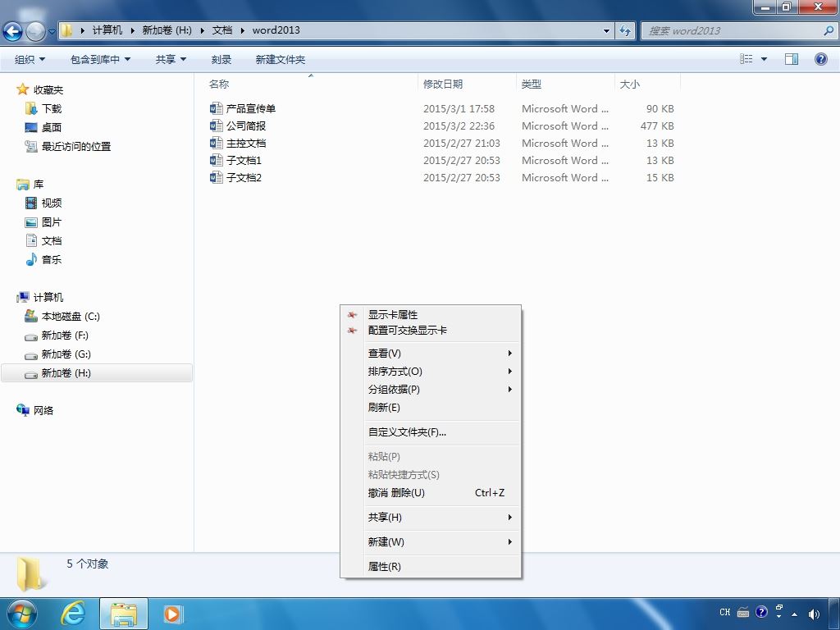Click the blue help icon in toolbar

(820, 59)
